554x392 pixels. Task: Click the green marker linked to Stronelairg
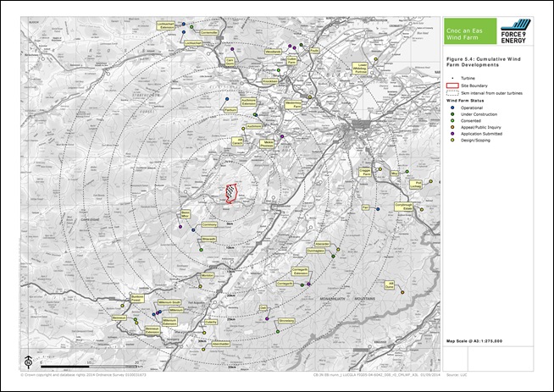(x=278, y=332)
